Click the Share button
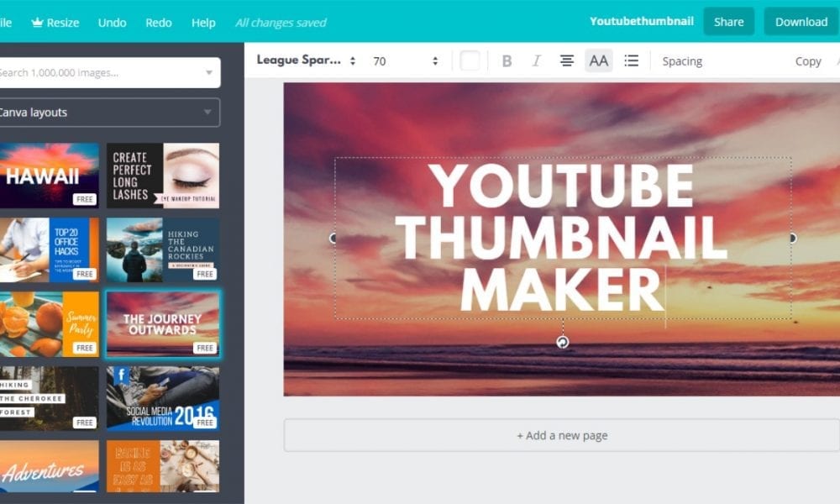 [728, 22]
